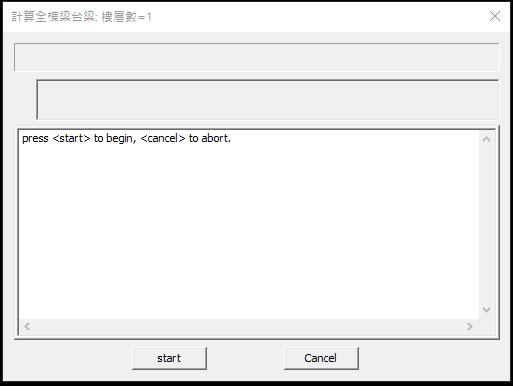Click the up arrow of the vertical scrollbar
Image resolution: width=513 pixels, height=386 pixels.
point(486,139)
